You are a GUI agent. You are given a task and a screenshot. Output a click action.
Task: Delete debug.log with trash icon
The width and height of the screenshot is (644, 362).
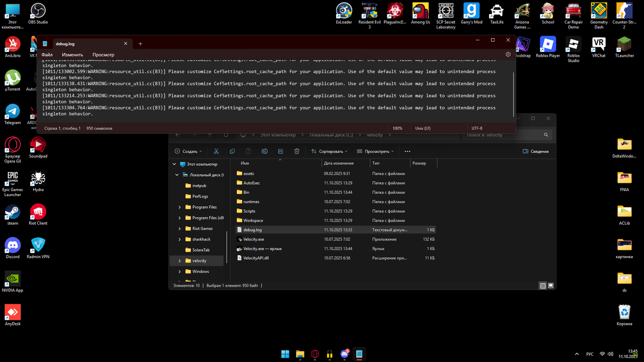(297, 151)
